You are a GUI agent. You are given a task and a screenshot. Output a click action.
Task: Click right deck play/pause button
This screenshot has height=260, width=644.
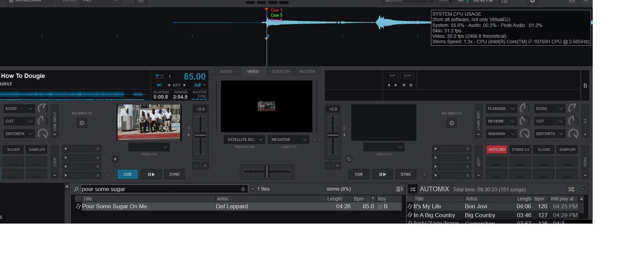[382, 174]
